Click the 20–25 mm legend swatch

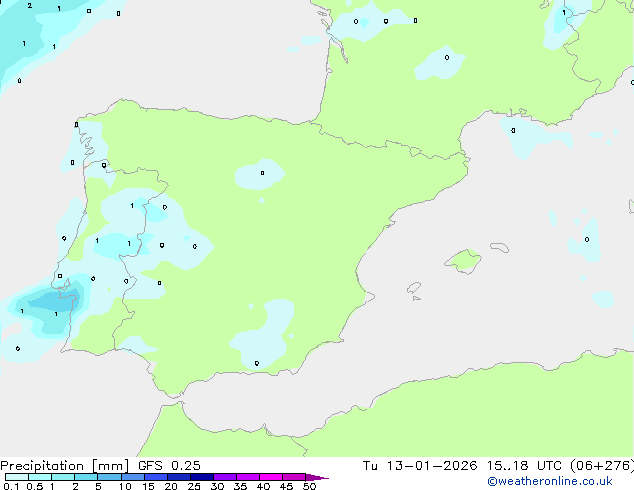(x=178, y=477)
